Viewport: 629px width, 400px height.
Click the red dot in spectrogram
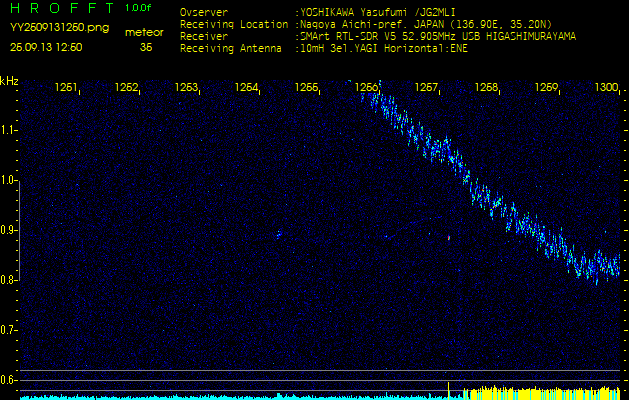click(449, 237)
